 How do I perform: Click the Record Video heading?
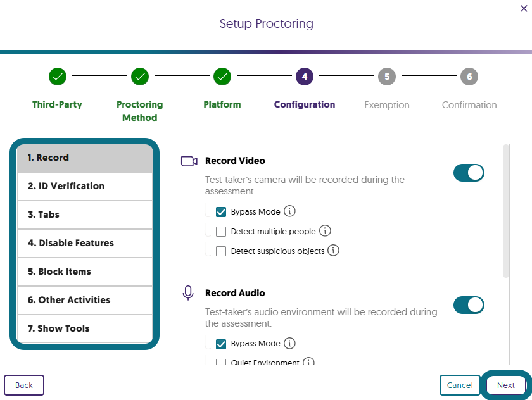(x=235, y=161)
